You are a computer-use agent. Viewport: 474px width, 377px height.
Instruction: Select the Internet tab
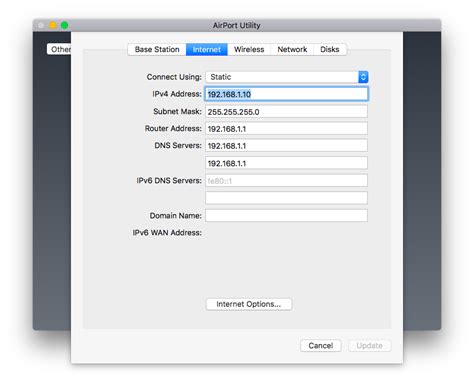pos(207,50)
